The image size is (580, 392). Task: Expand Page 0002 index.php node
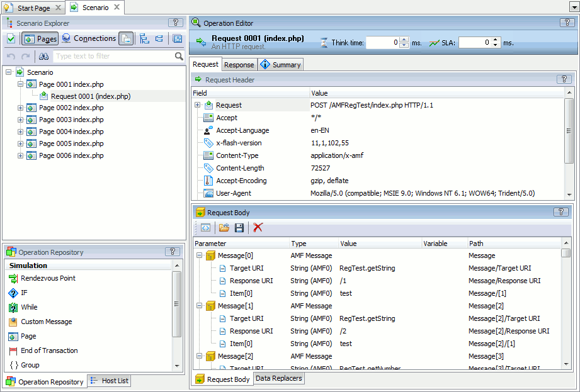20,108
